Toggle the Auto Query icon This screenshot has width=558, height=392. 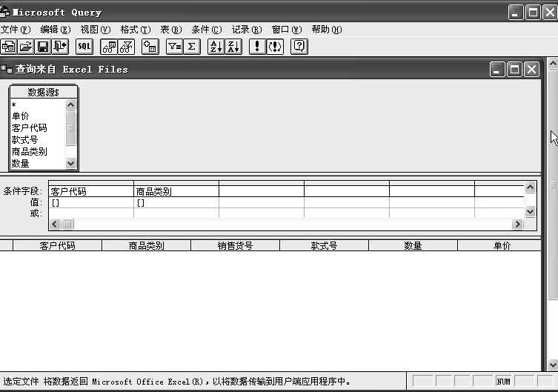275,47
